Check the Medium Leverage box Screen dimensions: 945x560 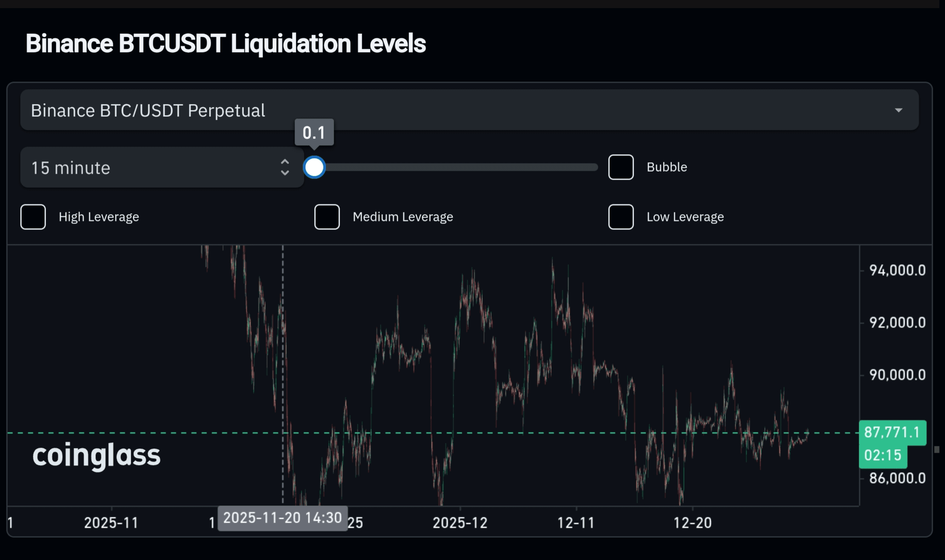[x=327, y=217]
